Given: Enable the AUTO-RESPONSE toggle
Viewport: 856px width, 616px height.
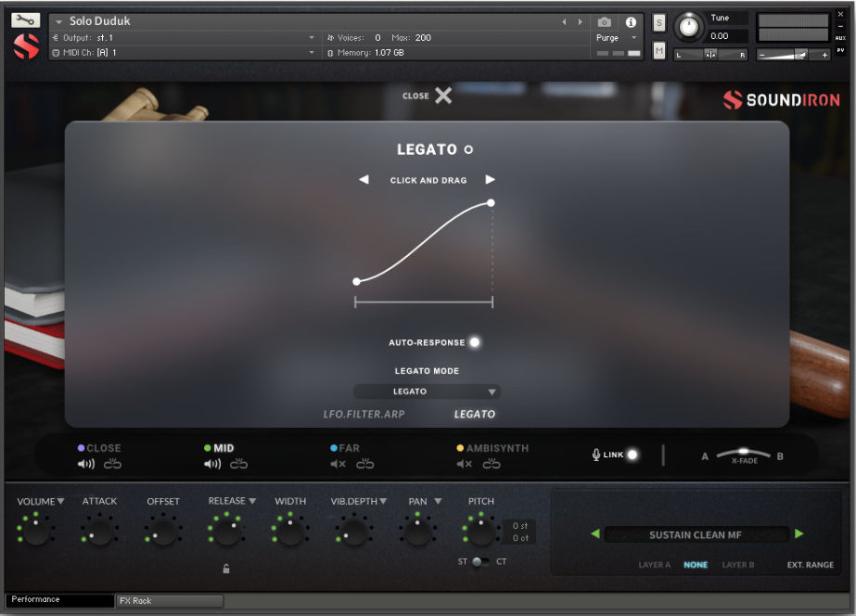Looking at the screenshot, I should 475,342.
